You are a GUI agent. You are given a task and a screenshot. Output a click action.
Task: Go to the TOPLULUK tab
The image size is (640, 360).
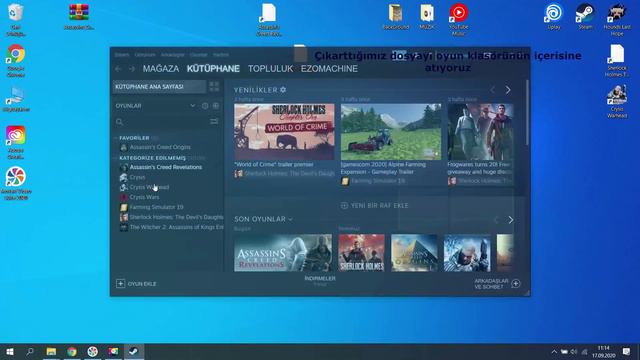tap(271, 69)
